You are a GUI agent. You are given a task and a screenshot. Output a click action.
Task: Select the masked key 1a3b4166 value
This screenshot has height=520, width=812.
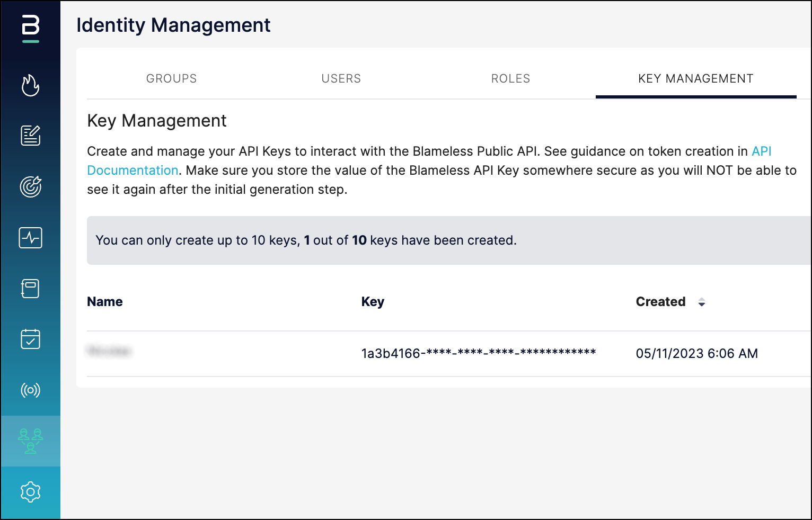479,353
